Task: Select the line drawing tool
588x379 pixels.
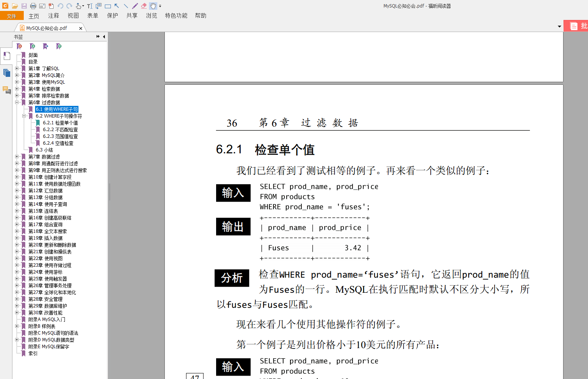Action: pyautogui.click(x=126, y=6)
